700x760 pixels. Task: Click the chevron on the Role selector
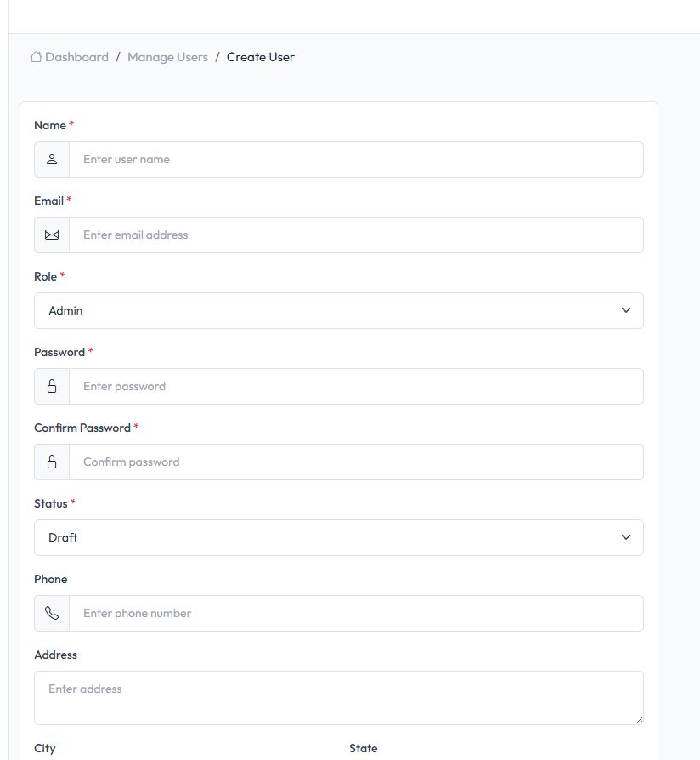[626, 310]
